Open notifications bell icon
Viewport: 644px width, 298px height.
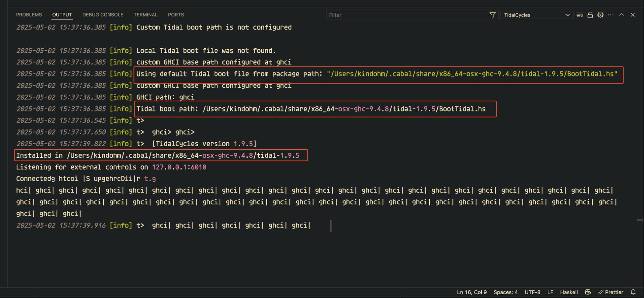pyautogui.click(x=633, y=292)
